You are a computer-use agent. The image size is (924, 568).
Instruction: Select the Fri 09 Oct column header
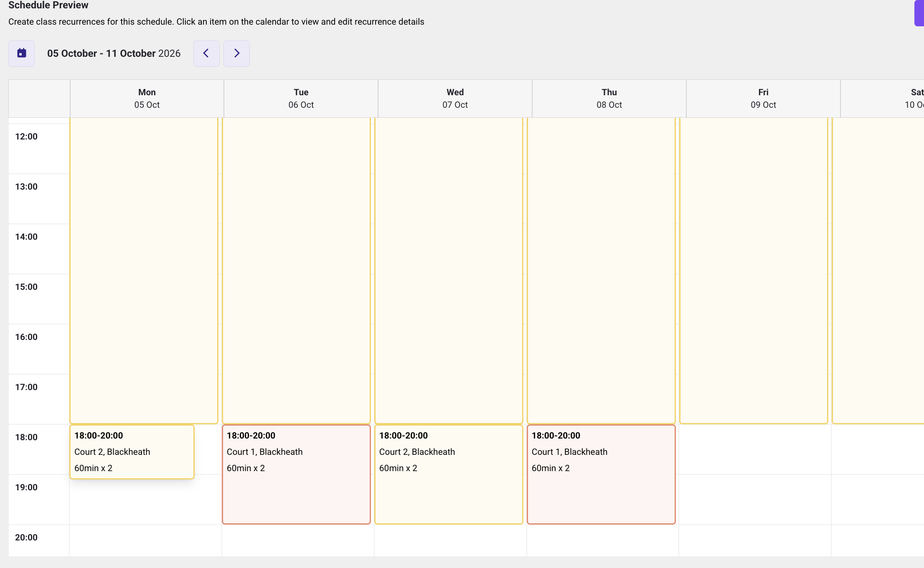click(x=764, y=99)
